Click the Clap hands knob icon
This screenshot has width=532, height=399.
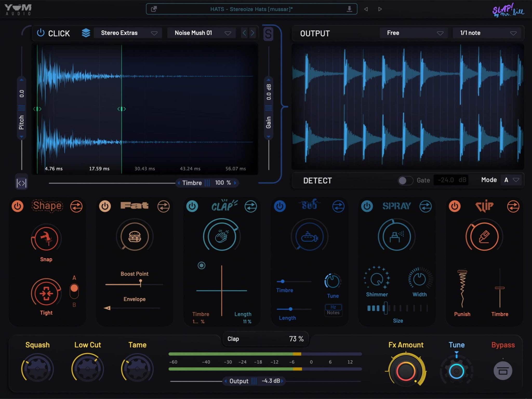pos(221,236)
